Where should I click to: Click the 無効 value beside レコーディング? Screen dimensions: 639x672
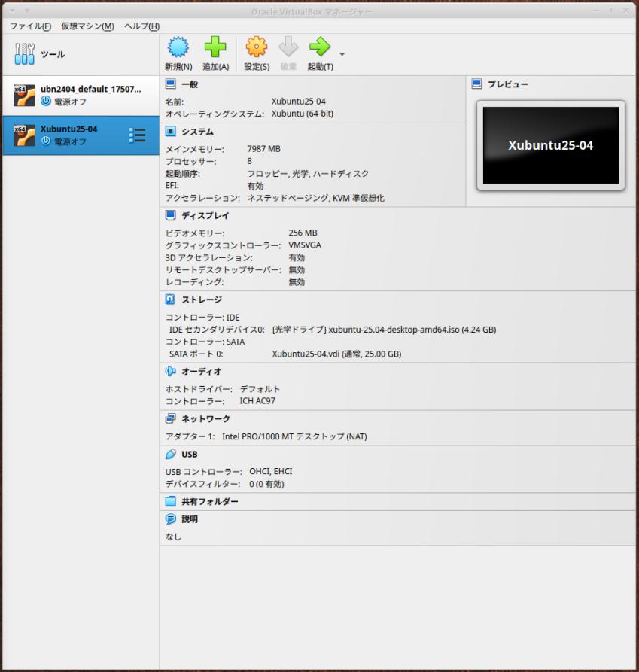pos(297,282)
